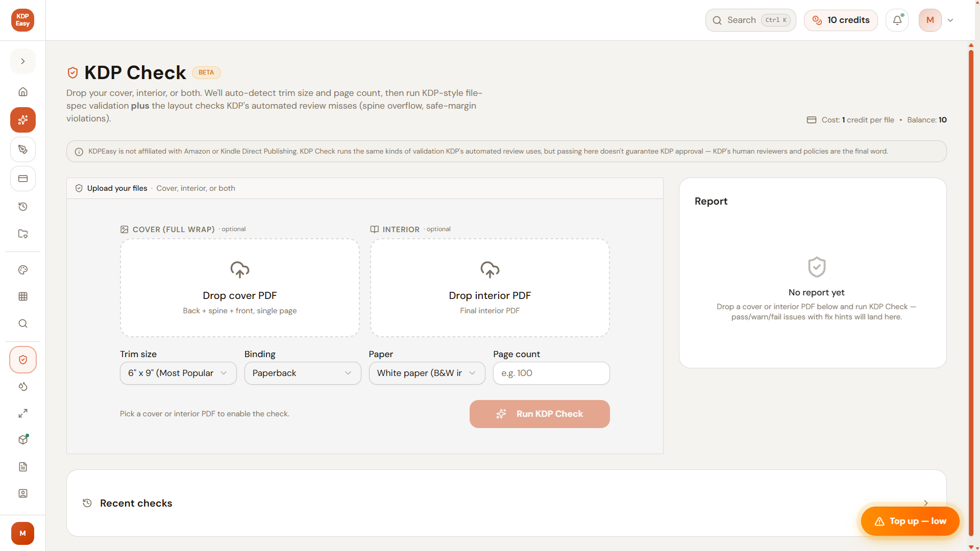This screenshot has width=980, height=551.
Task: Open the color palette sidebar icon
Action: [x=23, y=270]
